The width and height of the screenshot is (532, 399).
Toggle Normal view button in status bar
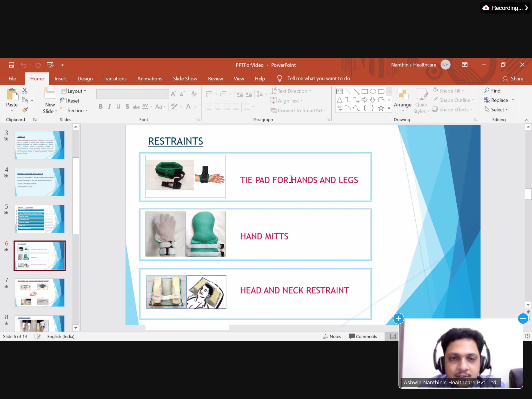393,336
